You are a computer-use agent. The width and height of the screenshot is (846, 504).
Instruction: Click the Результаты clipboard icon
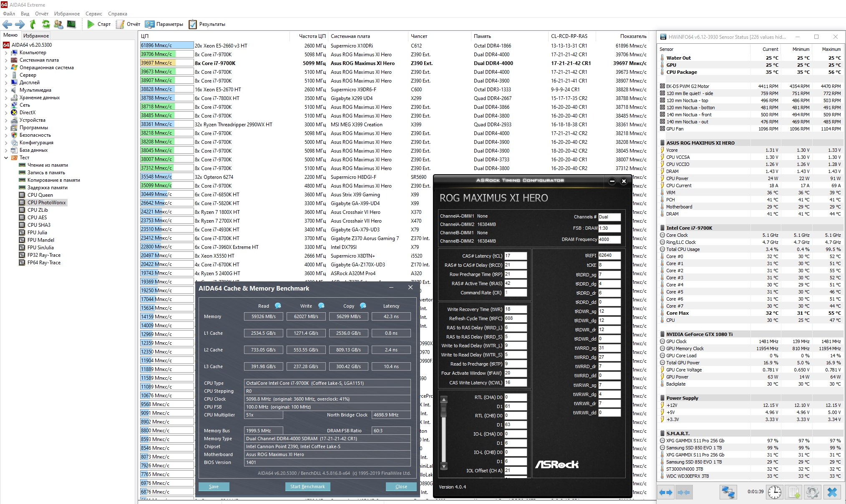coord(193,24)
